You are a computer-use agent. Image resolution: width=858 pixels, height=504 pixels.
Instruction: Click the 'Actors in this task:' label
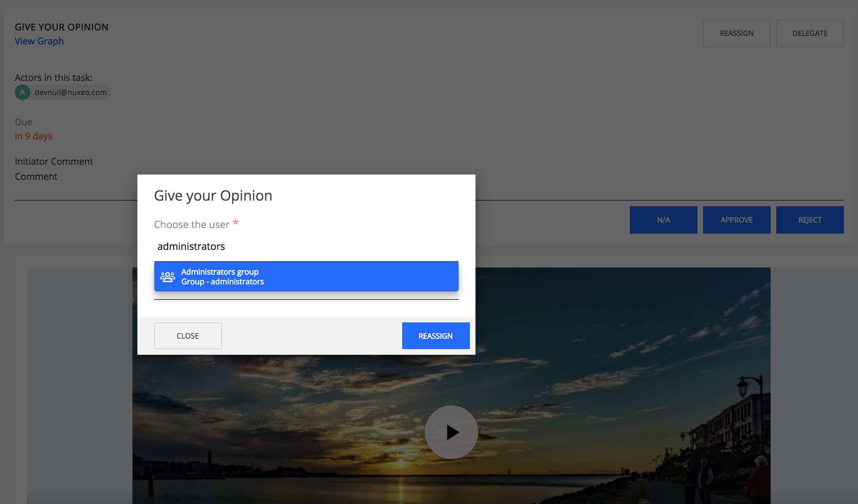pyautogui.click(x=54, y=78)
